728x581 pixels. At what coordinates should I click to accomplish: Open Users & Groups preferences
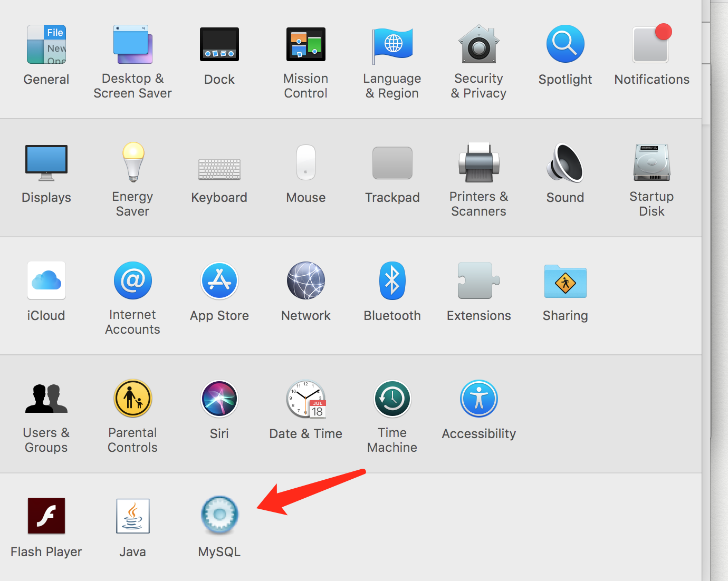(46, 399)
